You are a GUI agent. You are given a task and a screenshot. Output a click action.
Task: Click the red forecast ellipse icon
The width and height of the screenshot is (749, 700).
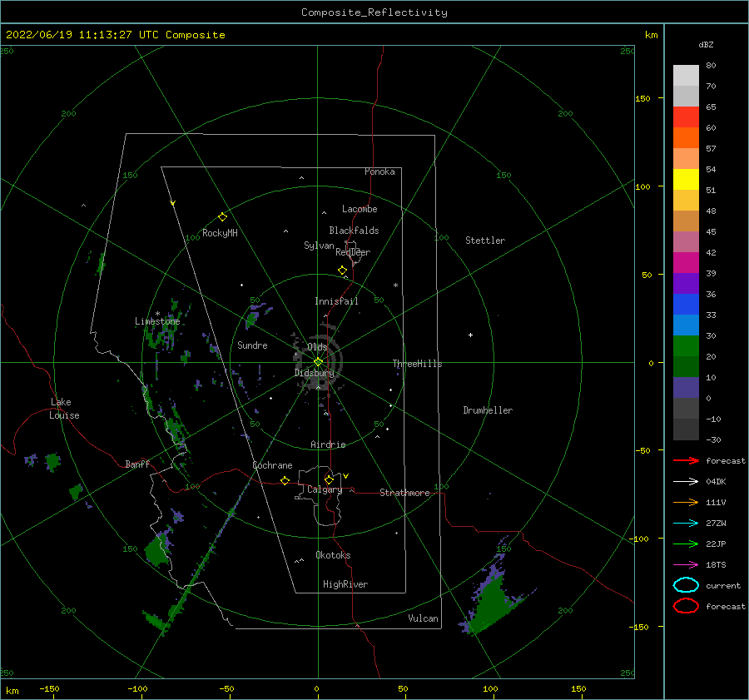pos(686,606)
